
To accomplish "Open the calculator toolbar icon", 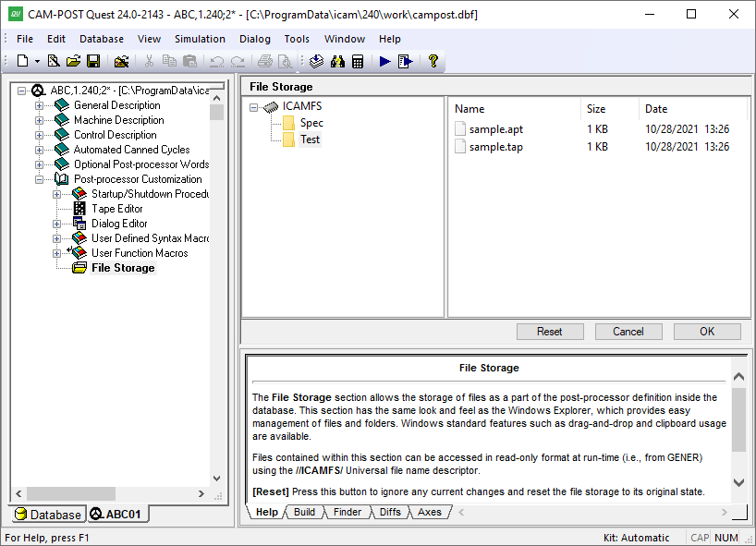I will (358, 61).
